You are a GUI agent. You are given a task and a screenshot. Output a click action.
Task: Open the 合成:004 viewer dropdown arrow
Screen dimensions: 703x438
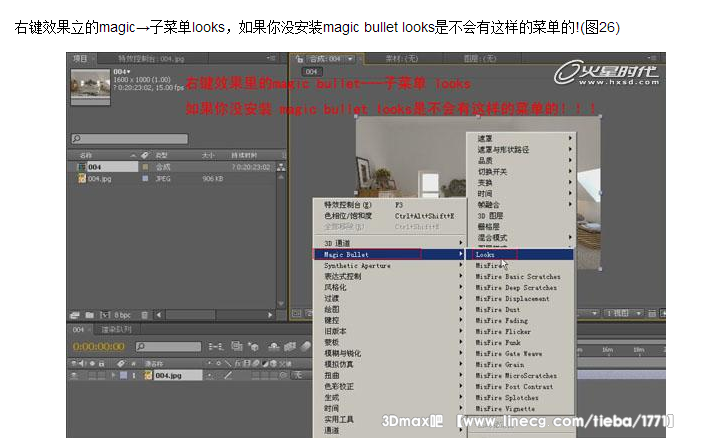point(350,59)
